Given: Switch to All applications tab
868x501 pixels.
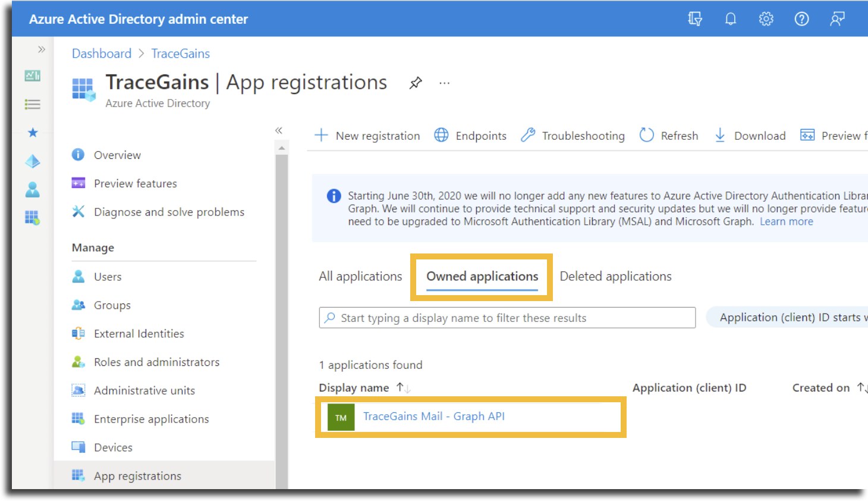Looking at the screenshot, I should 360,277.
